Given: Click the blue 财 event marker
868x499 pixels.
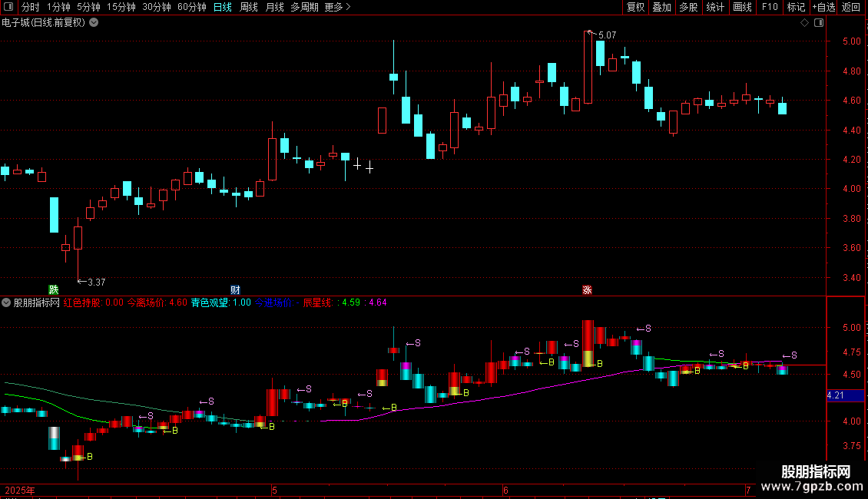Looking at the screenshot, I should 235,290.
